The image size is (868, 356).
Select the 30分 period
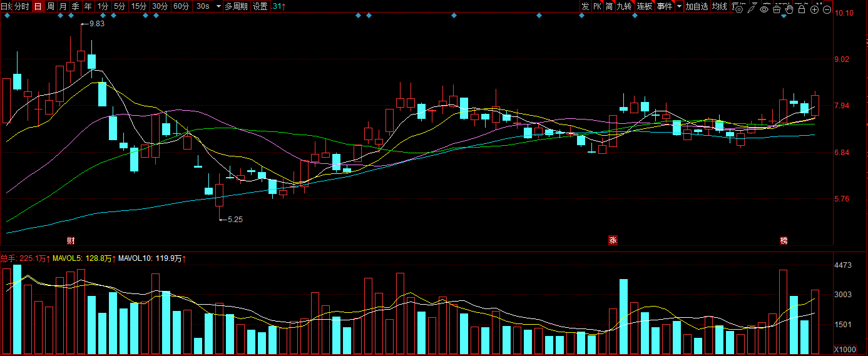click(160, 6)
